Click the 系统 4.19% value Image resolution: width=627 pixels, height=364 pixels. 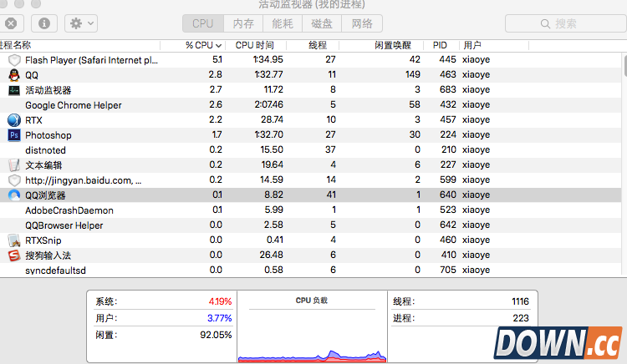point(220,301)
